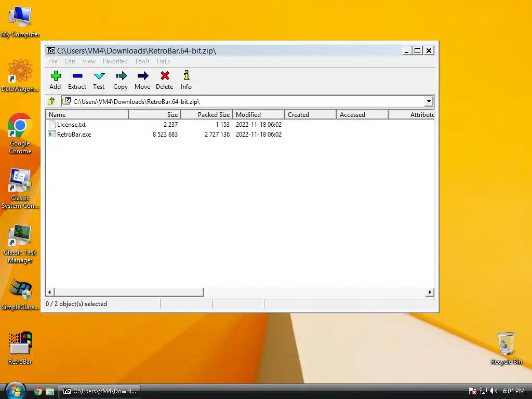
Task: Click the volume tray icon
Action: pos(494,391)
